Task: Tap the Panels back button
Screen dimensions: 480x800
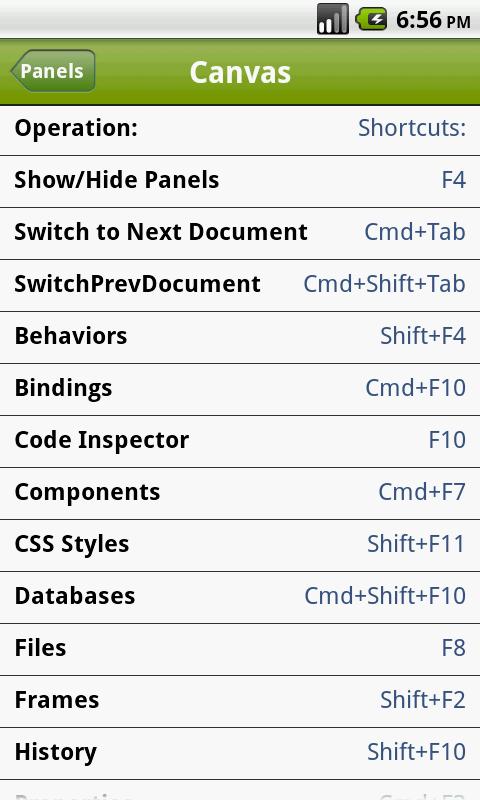Action: coord(53,70)
